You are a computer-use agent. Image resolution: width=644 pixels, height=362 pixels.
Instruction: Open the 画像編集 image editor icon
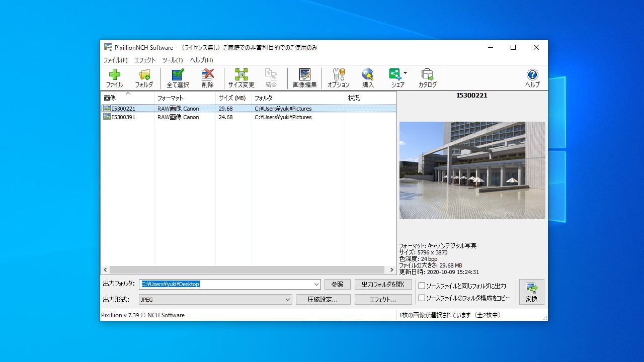[x=305, y=78]
